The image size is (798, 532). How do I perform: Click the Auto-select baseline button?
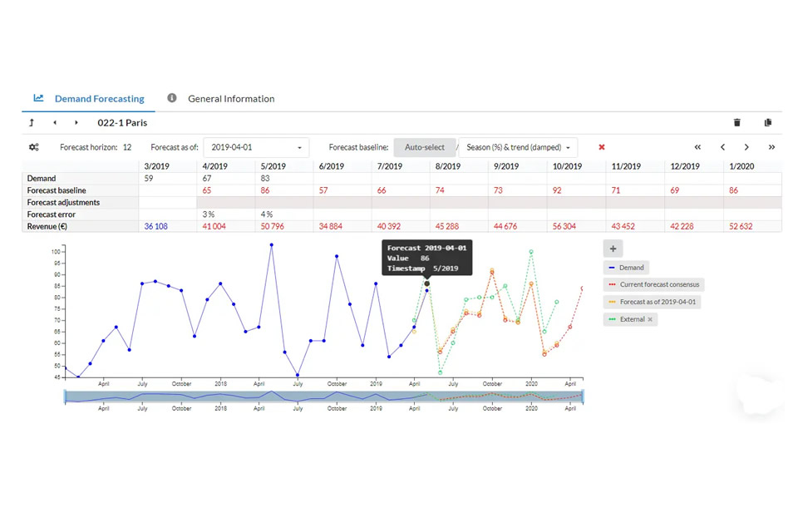coord(424,147)
